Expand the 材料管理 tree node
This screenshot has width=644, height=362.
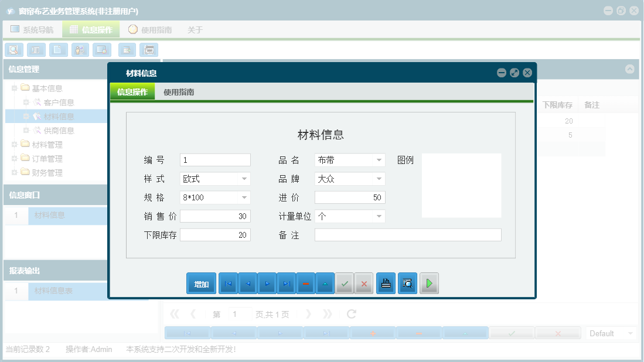tap(15, 144)
